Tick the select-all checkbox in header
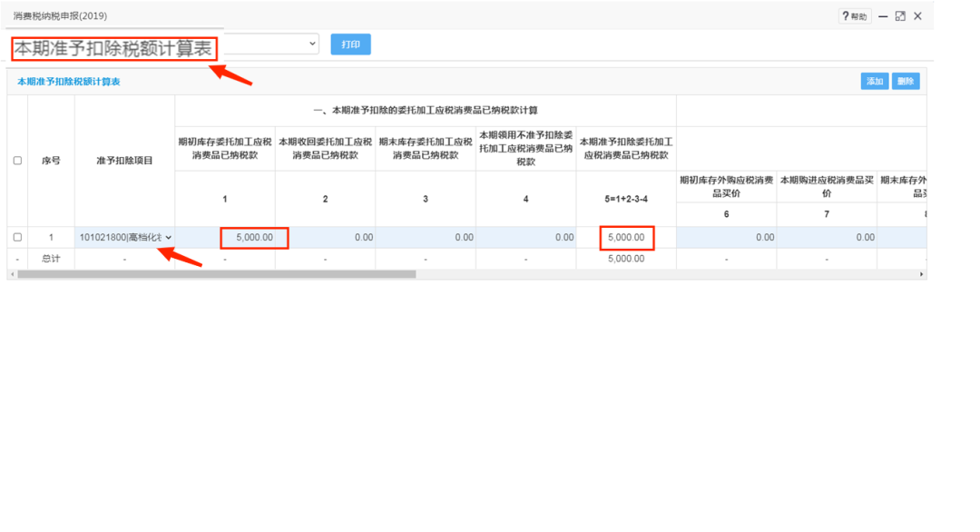This screenshot has height=532, width=980. pyautogui.click(x=17, y=161)
